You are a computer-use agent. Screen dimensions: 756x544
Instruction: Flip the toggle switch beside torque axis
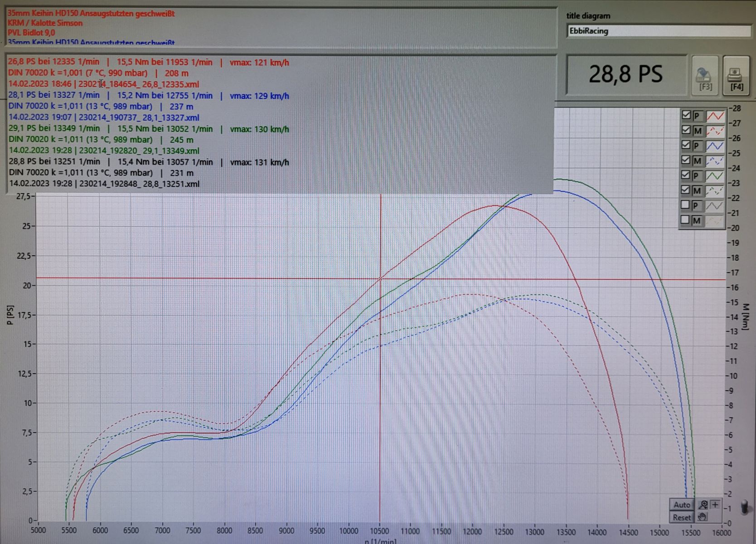point(744,507)
